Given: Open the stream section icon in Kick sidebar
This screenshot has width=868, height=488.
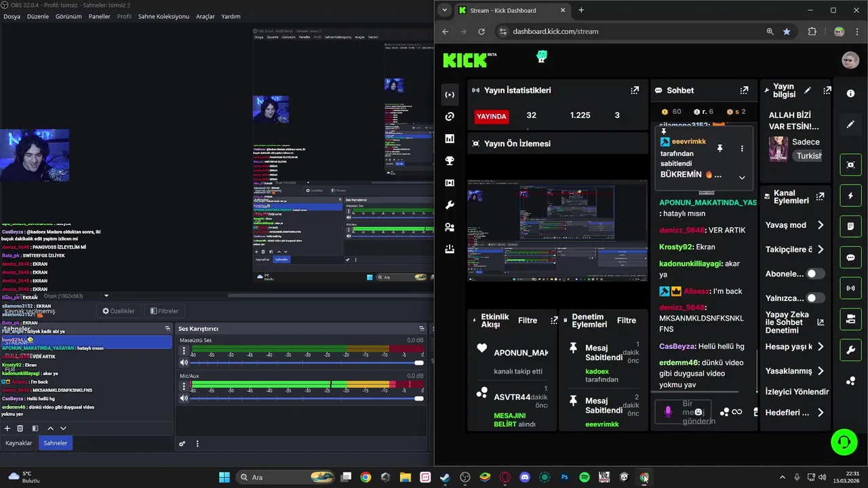Looking at the screenshot, I should pyautogui.click(x=450, y=95).
